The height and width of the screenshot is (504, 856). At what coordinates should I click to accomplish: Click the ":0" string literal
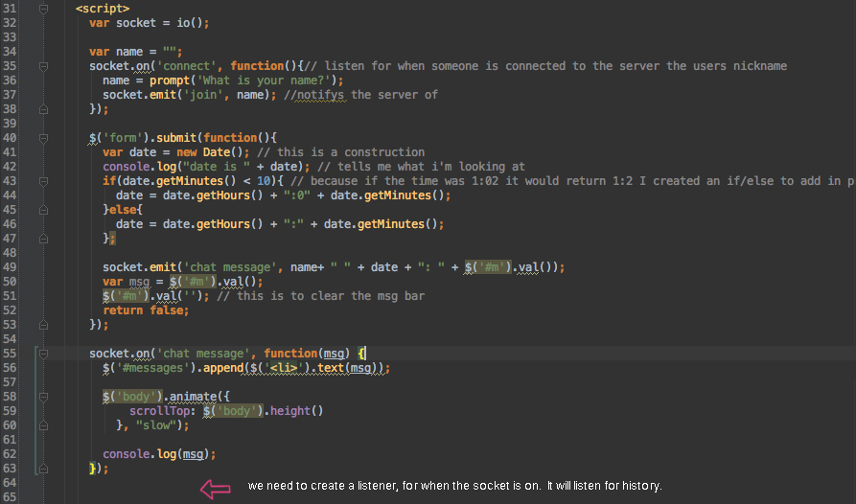point(297,195)
